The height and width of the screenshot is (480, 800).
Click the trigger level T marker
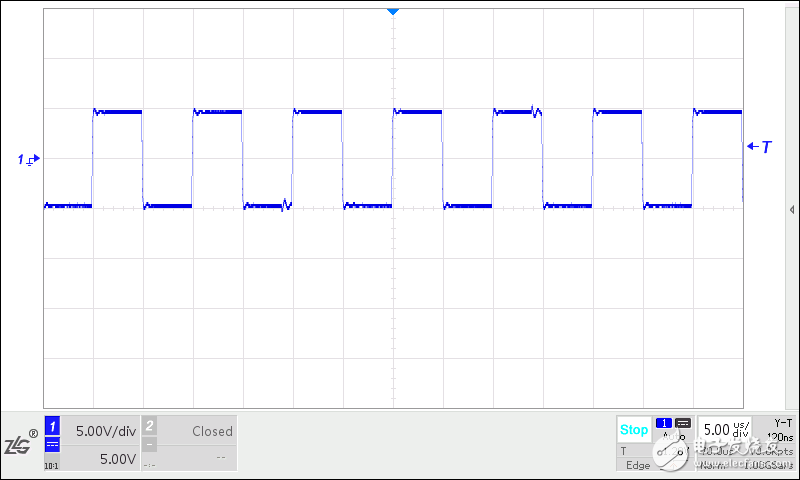coord(760,147)
